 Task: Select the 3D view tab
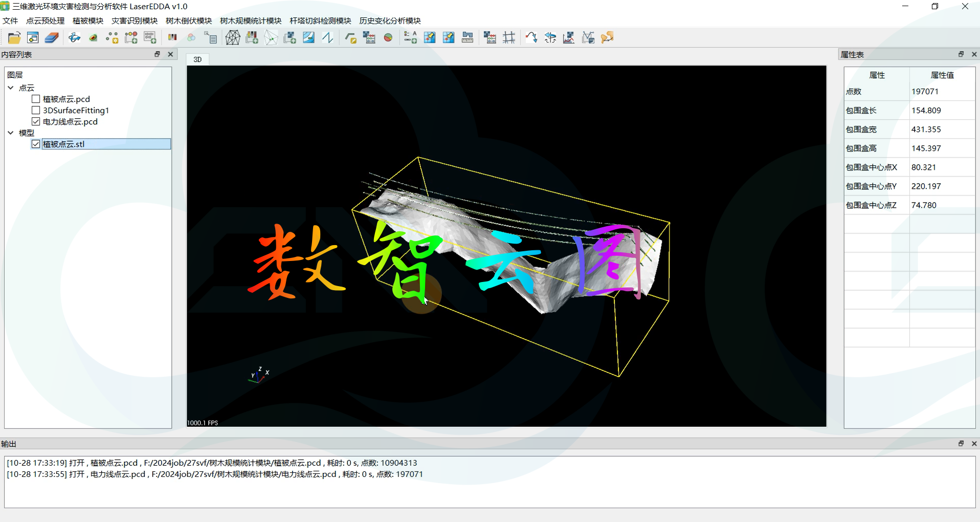pos(197,59)
